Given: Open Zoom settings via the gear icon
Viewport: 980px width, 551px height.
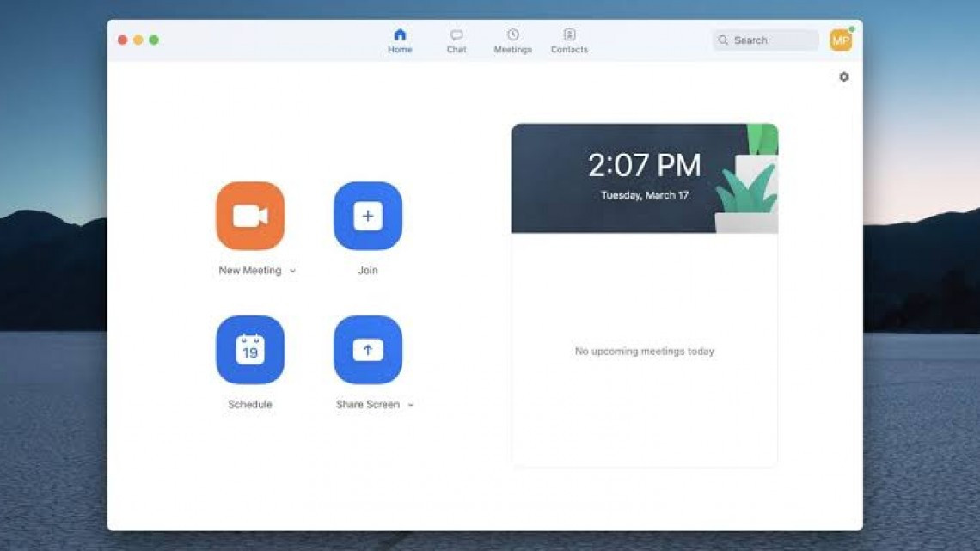Looking at the screenshot, I should 843,77.
